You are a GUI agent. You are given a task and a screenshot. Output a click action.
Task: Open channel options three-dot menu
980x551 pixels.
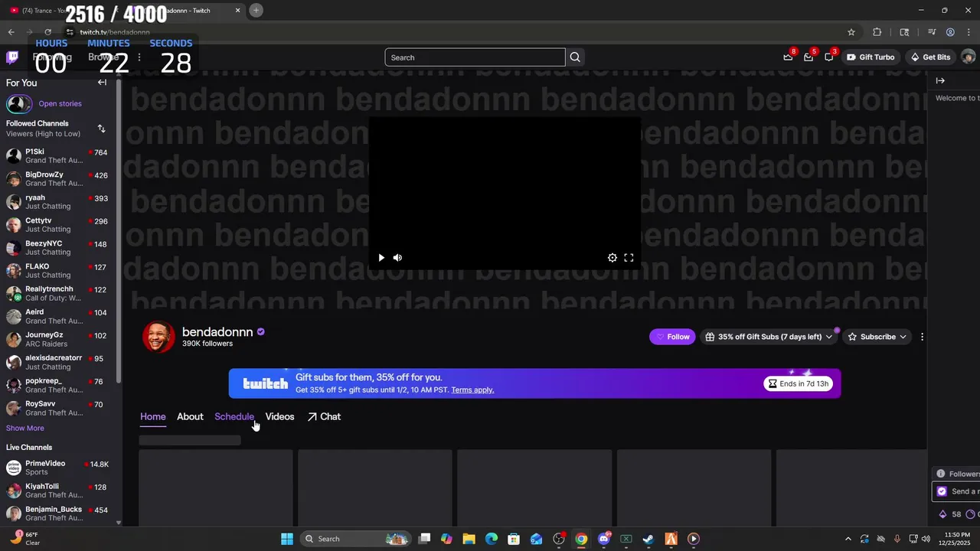pyautogui.click(x=922, y=337)
